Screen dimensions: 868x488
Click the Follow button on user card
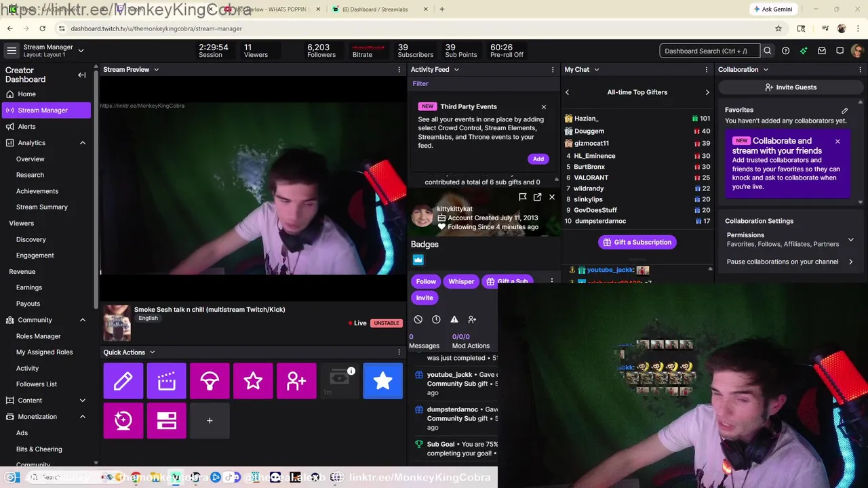click(426, 281)
